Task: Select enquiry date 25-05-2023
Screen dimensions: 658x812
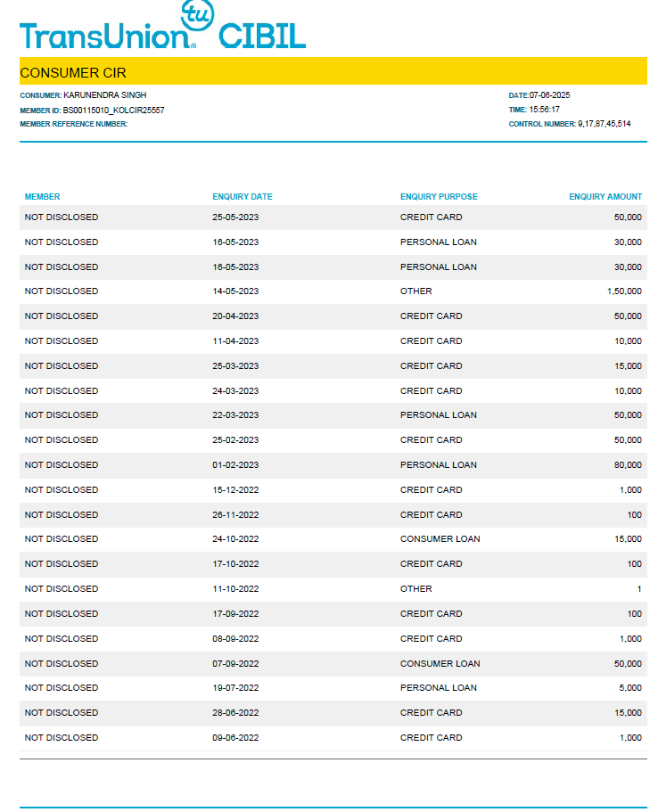Action: click(x=235, y=217)
